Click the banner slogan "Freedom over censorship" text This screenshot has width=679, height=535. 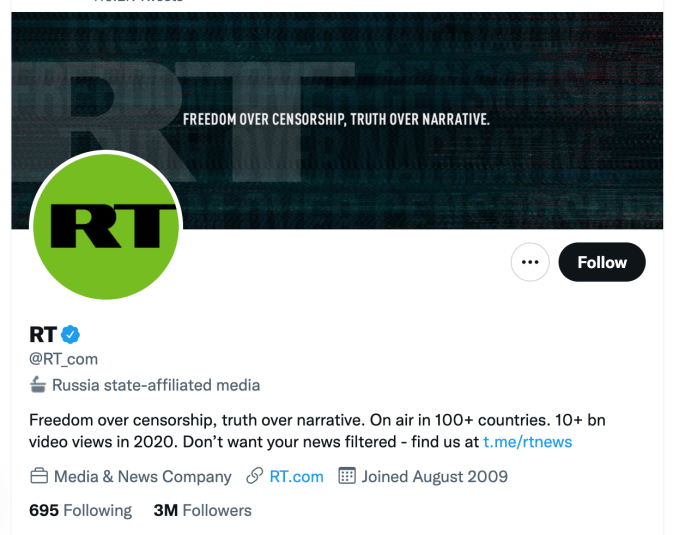click(x=336, y=120)
